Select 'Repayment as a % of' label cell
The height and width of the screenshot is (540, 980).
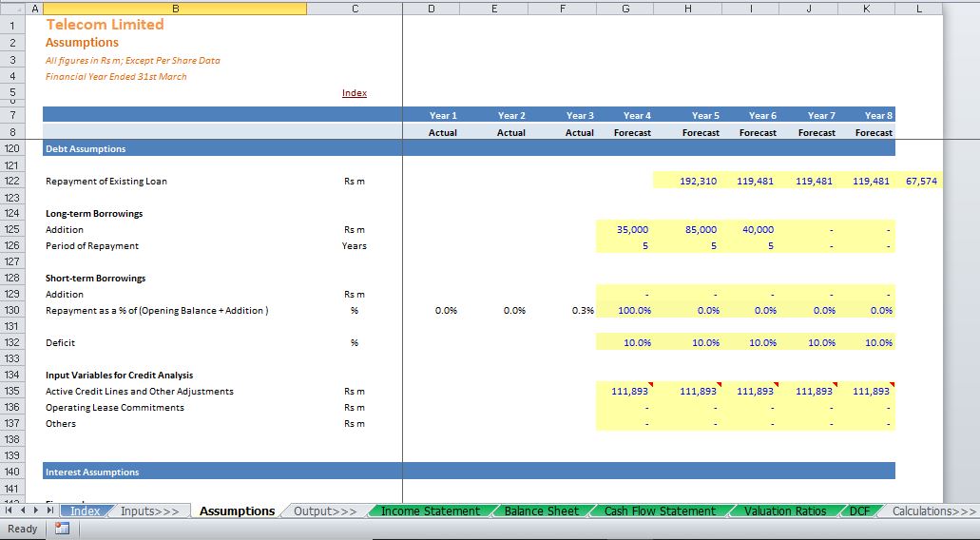(x=157, y=311)
